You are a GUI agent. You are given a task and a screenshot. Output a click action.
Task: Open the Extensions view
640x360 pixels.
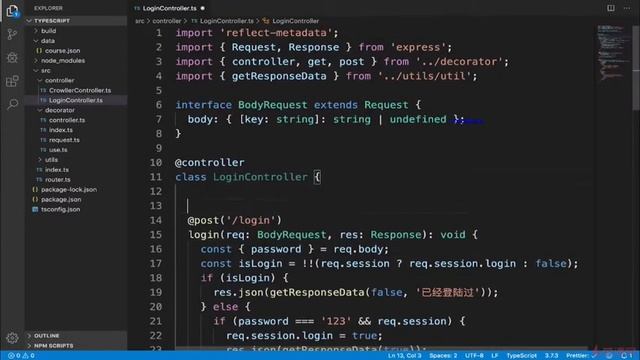click(12, 81)
